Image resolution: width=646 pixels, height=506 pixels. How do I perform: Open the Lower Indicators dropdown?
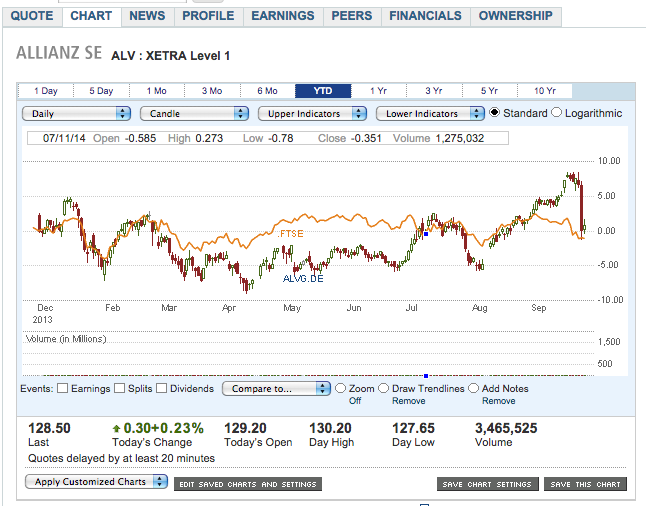430,114
